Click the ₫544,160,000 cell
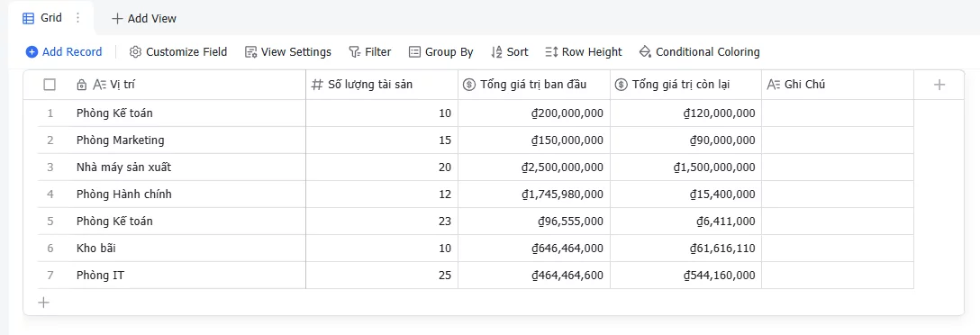The height and width of the screenshot is (335, 980). tap(685, 275)
